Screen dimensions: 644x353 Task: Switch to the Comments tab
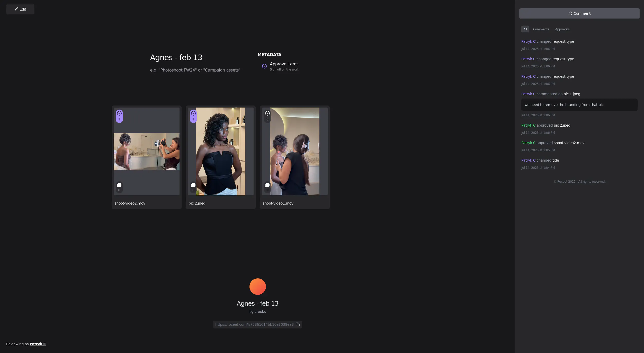pyautogui.click(x=541, y=29)
